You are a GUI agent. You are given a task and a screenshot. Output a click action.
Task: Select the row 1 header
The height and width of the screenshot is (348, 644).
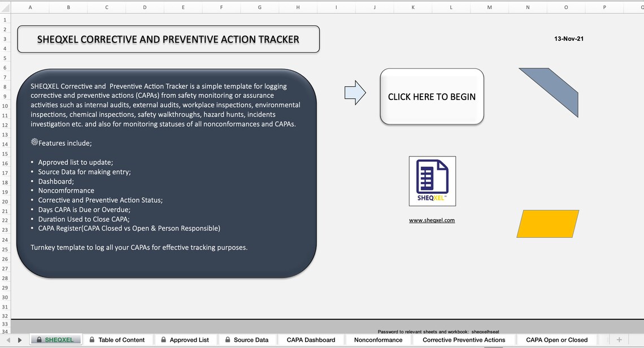coord(5,19)
